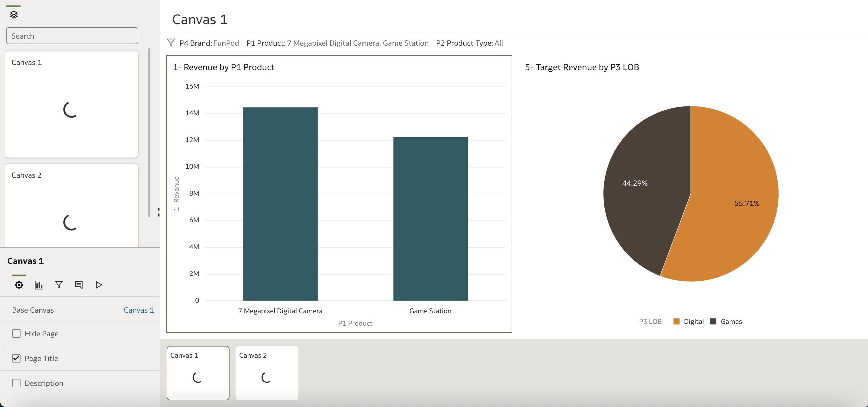Enable the Description checkbox
The width and height of the screenshot is (868, 407).
tap(16, 383)
